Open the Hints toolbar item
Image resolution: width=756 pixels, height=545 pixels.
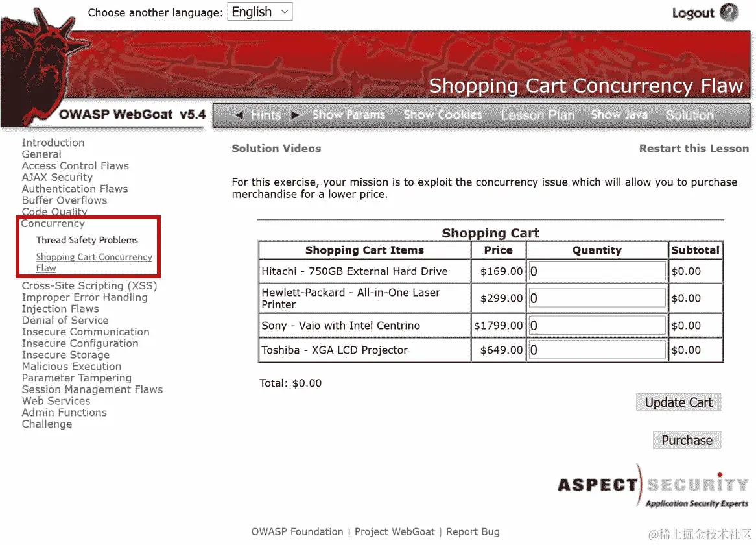point(266,115)
